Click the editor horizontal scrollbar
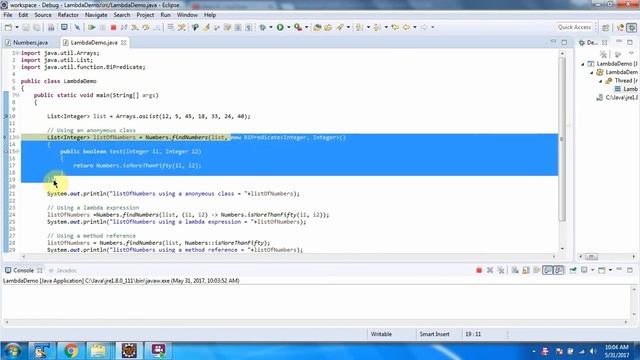This screenshot has height=360, width=640. coord(289,256)
